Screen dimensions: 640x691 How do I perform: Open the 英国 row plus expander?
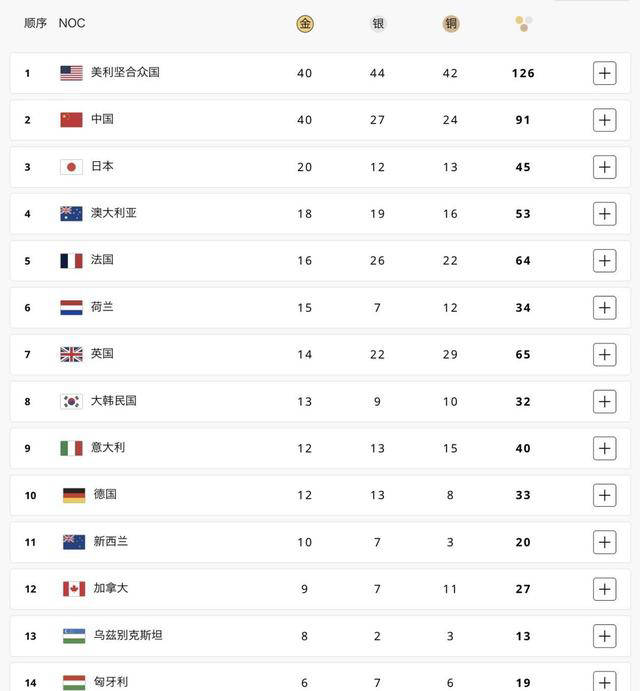tap(604, 354)
